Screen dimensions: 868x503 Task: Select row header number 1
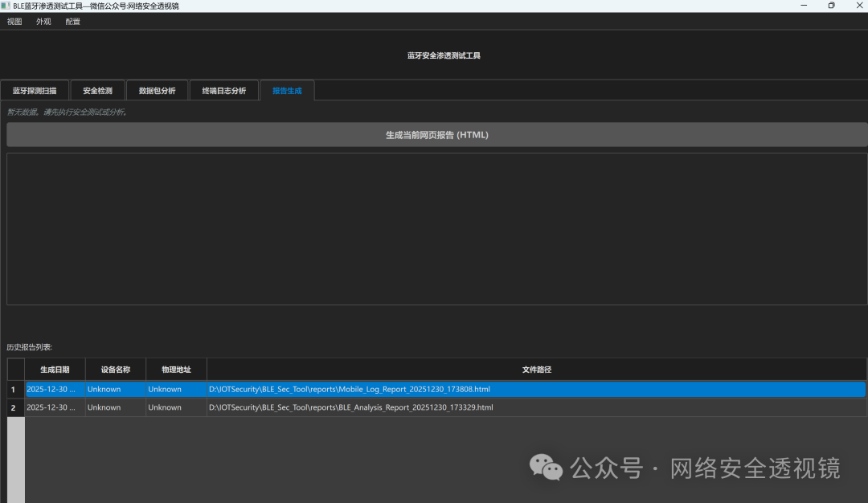pos(14,390)
